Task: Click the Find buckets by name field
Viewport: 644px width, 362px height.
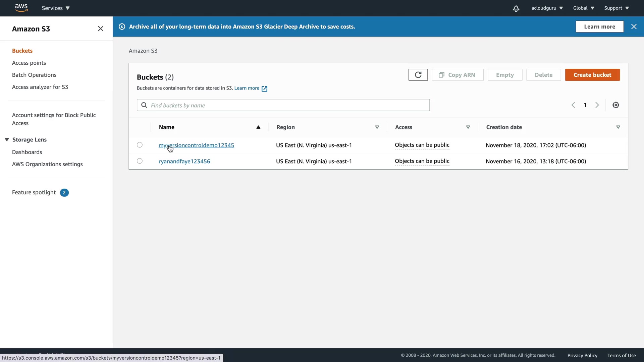Action: 283,105
